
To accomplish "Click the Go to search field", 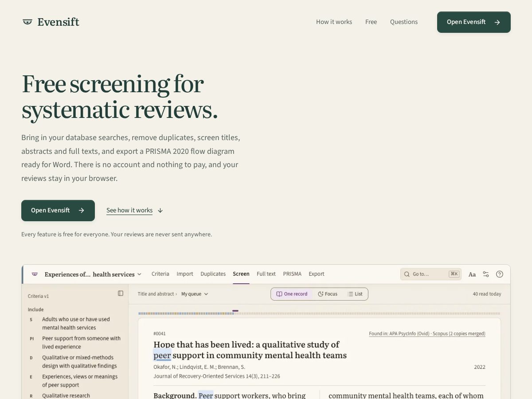I will pos(430,274).
